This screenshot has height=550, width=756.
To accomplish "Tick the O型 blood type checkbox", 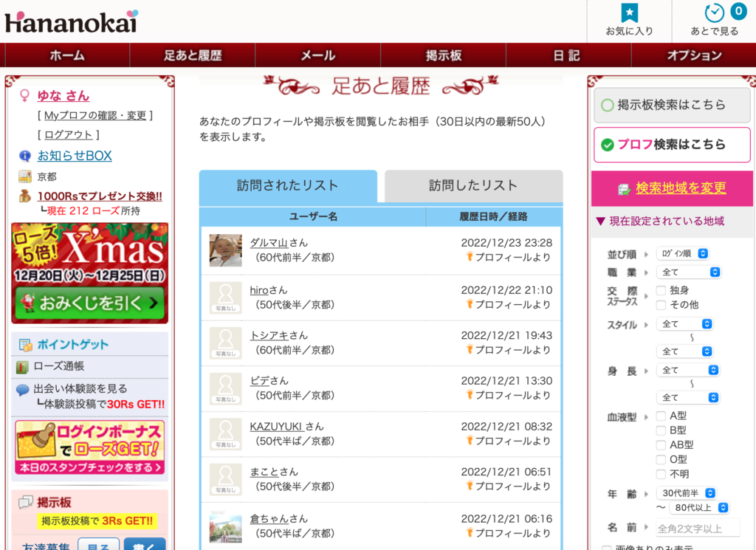I will coord(661,459).
